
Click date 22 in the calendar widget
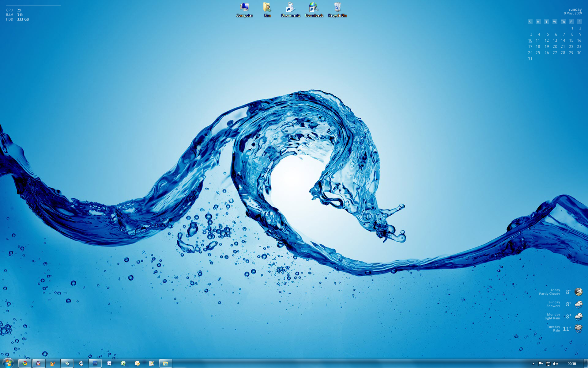coord(571,47)
